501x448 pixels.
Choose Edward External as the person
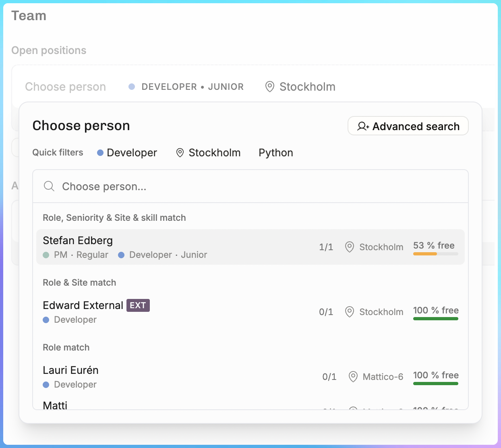point(250,312)
